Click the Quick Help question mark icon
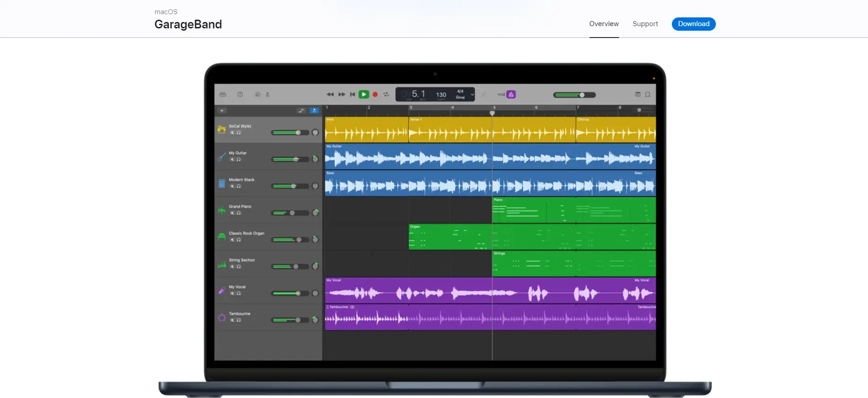Viewport: 868px width, 398px height. pos(240,94)
